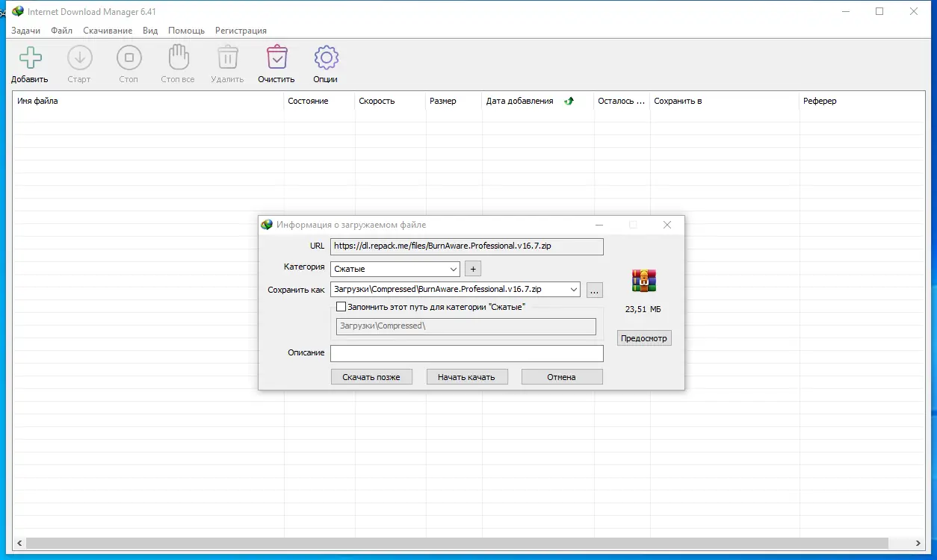Click the Начать качать button
This screenshot has width=937, height=560.
pyautogui.click(x=466, y=377)
